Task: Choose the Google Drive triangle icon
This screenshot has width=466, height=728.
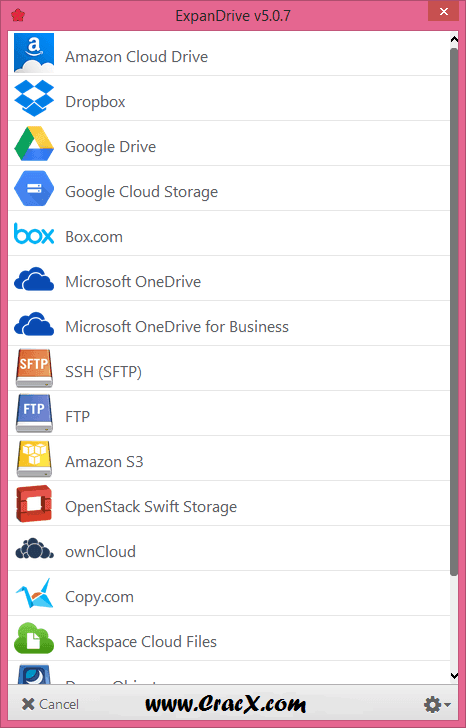Action: (x=34, y=143)
